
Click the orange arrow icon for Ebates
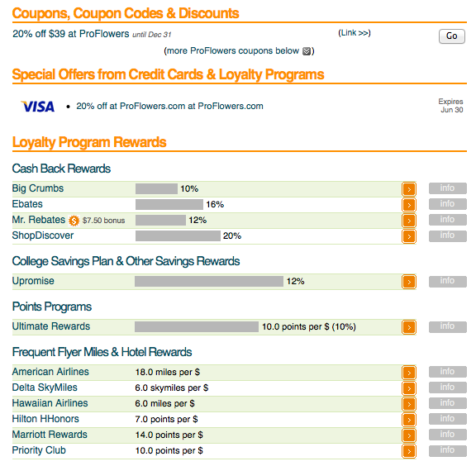tap(409, 205)
